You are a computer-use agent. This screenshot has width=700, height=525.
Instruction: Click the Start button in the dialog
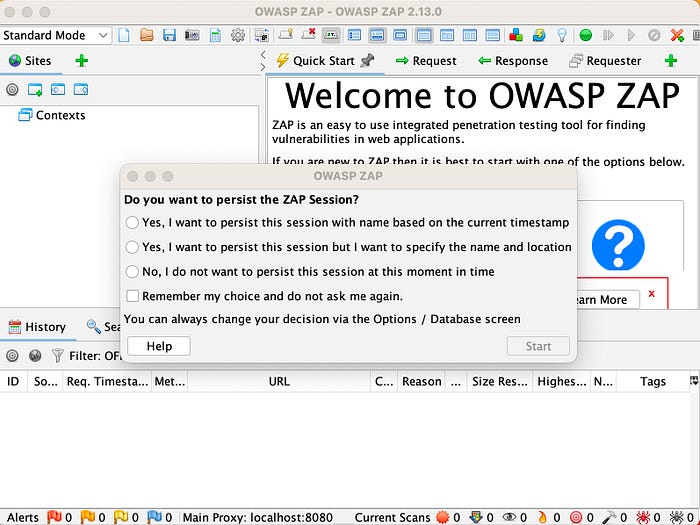[538, 346]
